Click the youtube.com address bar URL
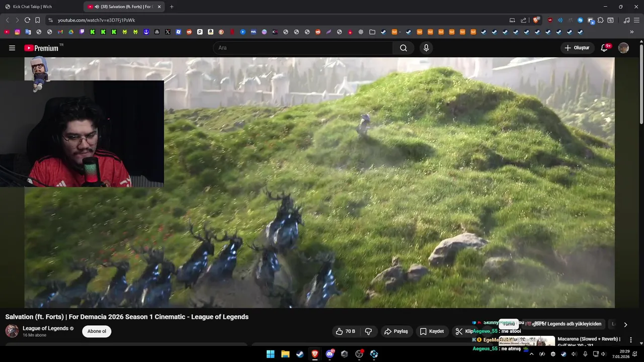The image size is (644, 362). point(96,20)
